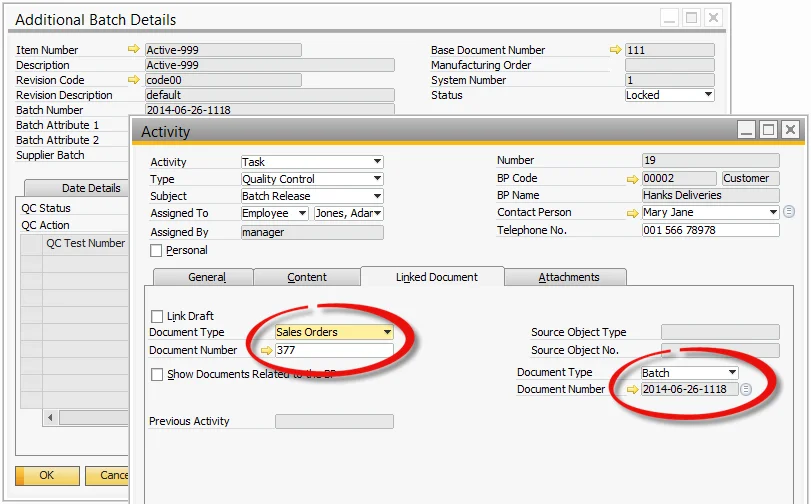Click the QC Action label
Viewport: 811px width, 504px height.
(x=46, y=225)
